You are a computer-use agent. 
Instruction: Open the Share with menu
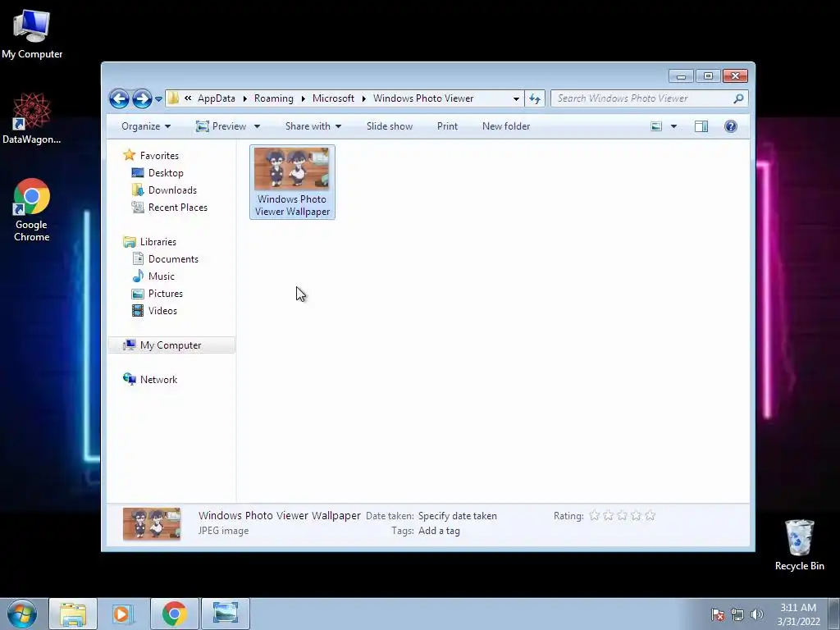pos(313,126)
